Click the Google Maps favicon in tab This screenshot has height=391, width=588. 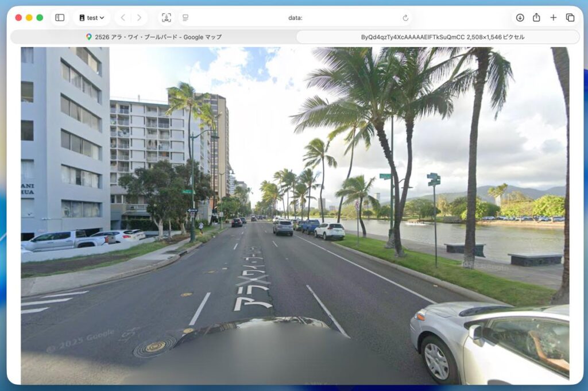pos(89,37)
